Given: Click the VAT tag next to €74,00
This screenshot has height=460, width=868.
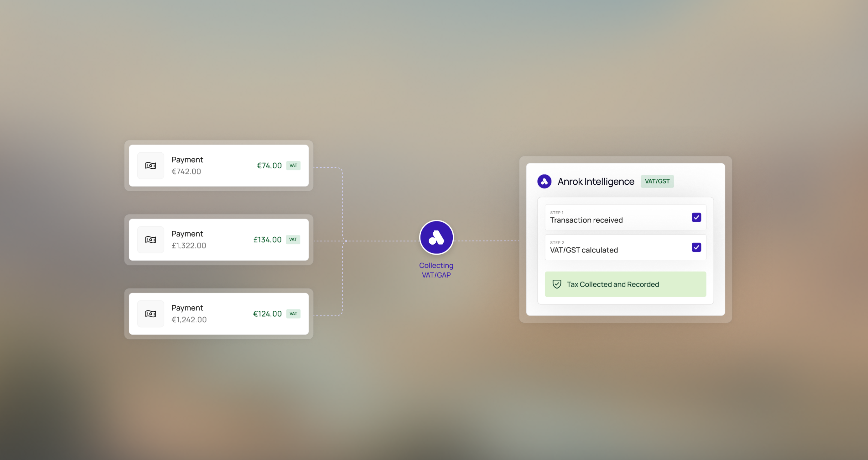Looking at the screenshot, I should pyautogui.click(x=293, y=166).
